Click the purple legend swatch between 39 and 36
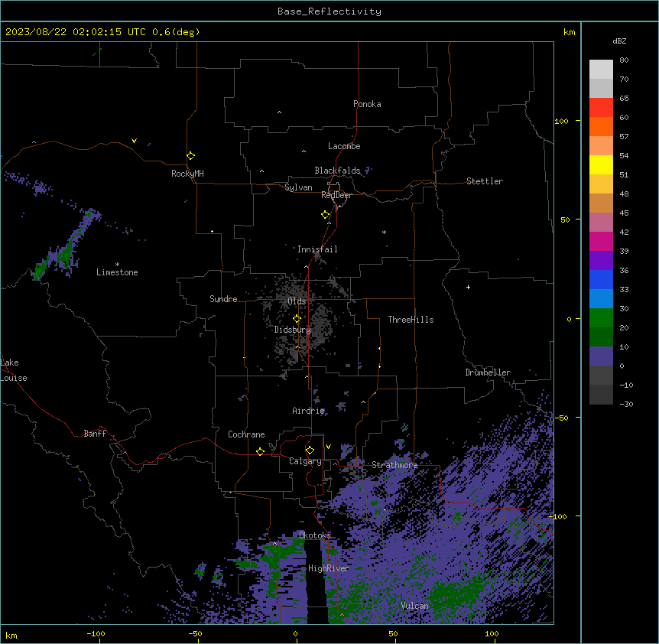659x644 pixels. click(x=601, y=261)
